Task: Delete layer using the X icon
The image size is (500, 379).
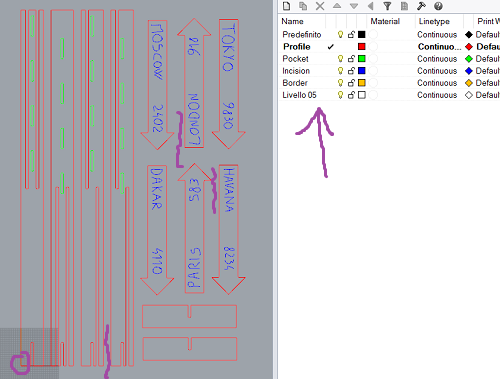Action: [320, 6]
